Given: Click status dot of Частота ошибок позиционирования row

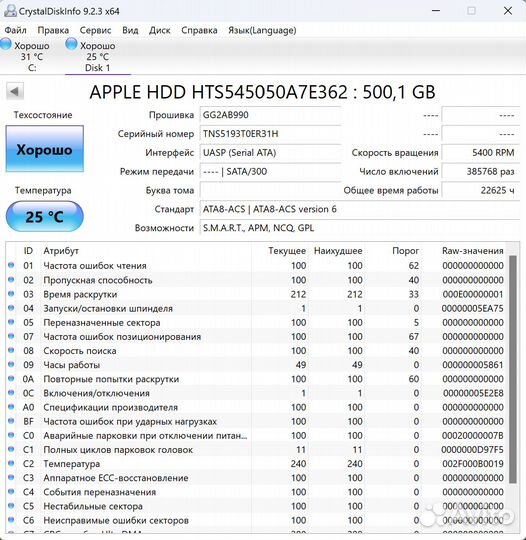Looking at the screenshot, I should click(11, 336).
